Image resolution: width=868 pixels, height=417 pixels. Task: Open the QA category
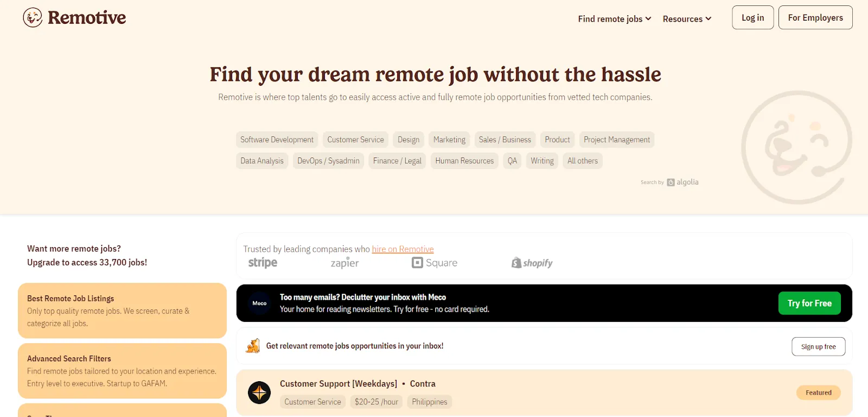tap(512, 161)
